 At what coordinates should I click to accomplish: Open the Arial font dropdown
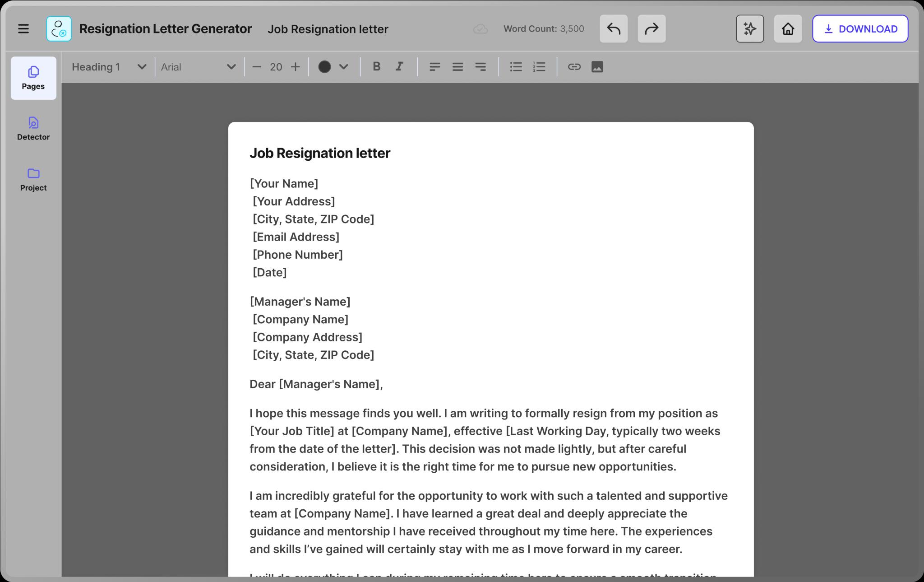(199, 67)
